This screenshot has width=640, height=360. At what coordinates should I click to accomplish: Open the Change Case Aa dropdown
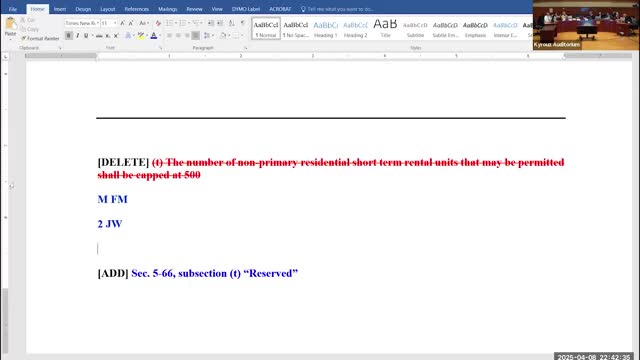tap(144, 23)
